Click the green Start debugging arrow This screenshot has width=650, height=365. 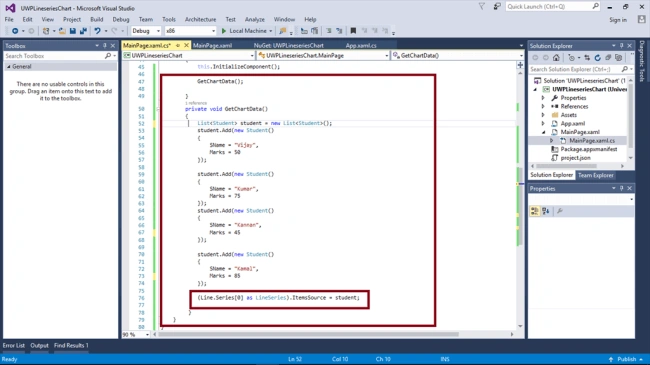224,31
